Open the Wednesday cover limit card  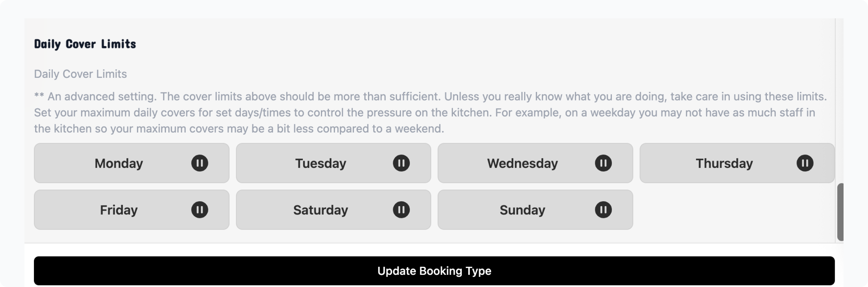522,163
